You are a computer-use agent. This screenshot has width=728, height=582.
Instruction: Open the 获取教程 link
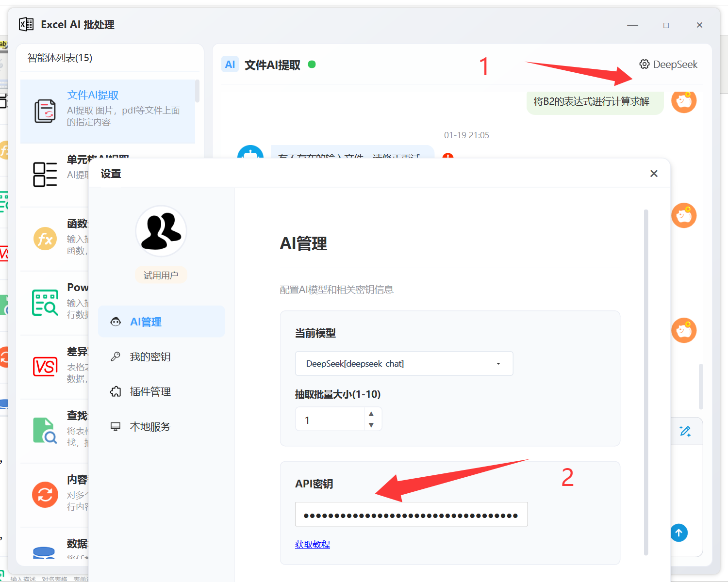pyautogui.click(x=313, y=544)
